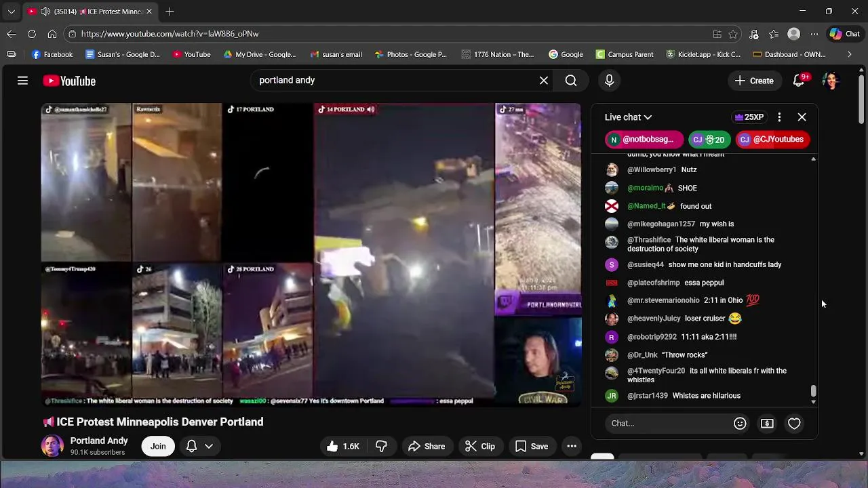Open browser settings and more menu
Image resolution: width=868 pixels, height=488 pixels.
pyautogui.click(x=814, y=34)
